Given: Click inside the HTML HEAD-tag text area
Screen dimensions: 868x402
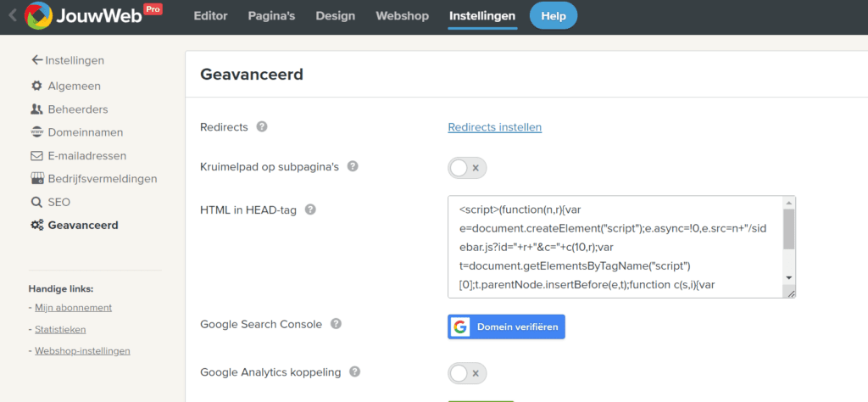Looking at the screenshot, I should [615, 247].
